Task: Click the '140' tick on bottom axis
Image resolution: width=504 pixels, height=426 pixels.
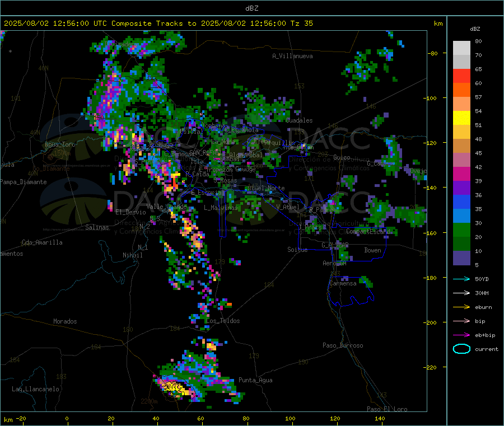Action: pos(380,419)
